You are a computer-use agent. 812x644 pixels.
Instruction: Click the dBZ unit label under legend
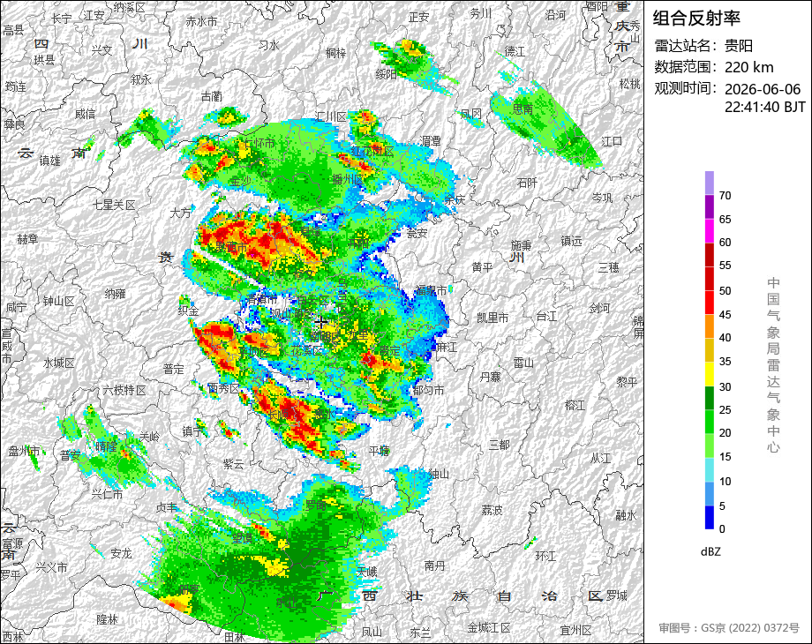click(x=710, y=551)
